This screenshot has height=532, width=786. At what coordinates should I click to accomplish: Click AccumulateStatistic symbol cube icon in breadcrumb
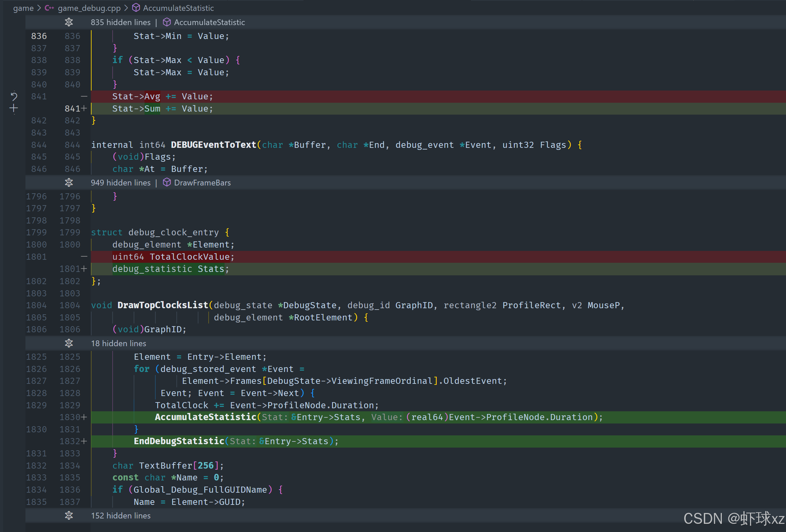[x=136, y=8]
